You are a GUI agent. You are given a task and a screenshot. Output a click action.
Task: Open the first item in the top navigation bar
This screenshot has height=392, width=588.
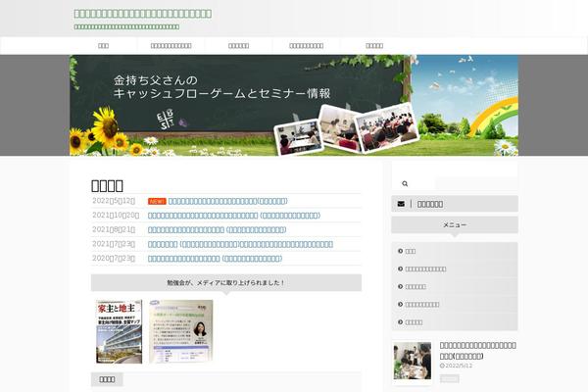[x=103, y=46]
